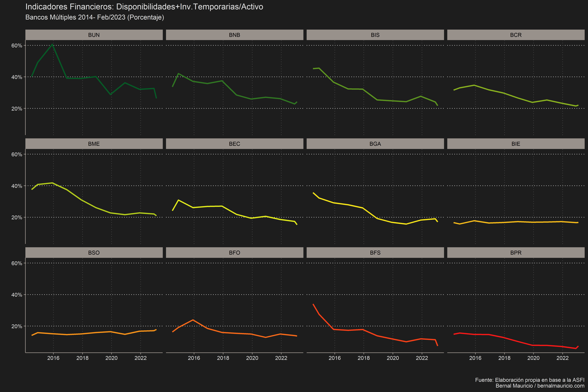Viewport: 588px width, 392px height.
Task: Select the BIS panel header
Action: pyautogui.click(x=375, y=35)
